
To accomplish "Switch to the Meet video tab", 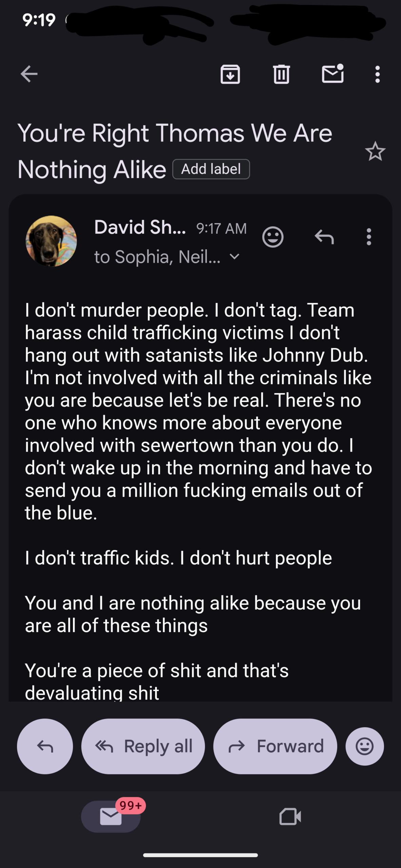I will (x=290, y=816).
